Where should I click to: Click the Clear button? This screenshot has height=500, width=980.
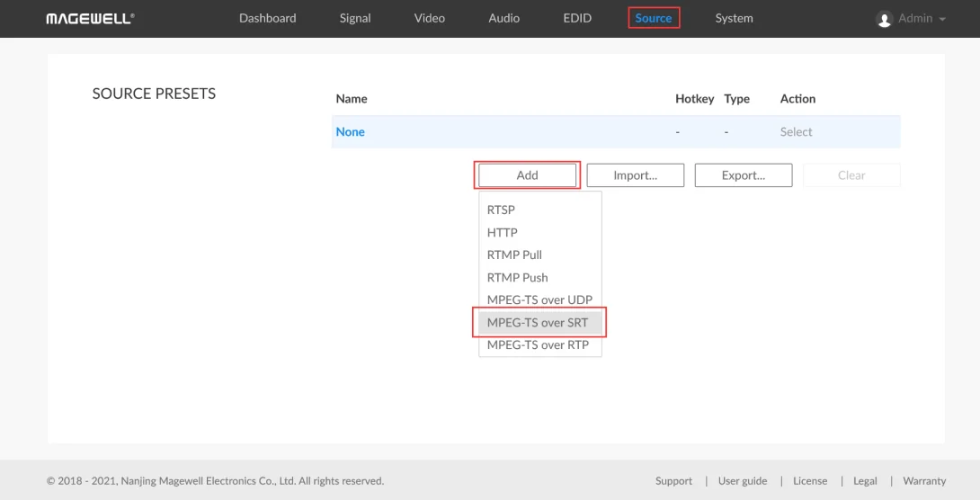pyautogui.click(x=851, y=175)
